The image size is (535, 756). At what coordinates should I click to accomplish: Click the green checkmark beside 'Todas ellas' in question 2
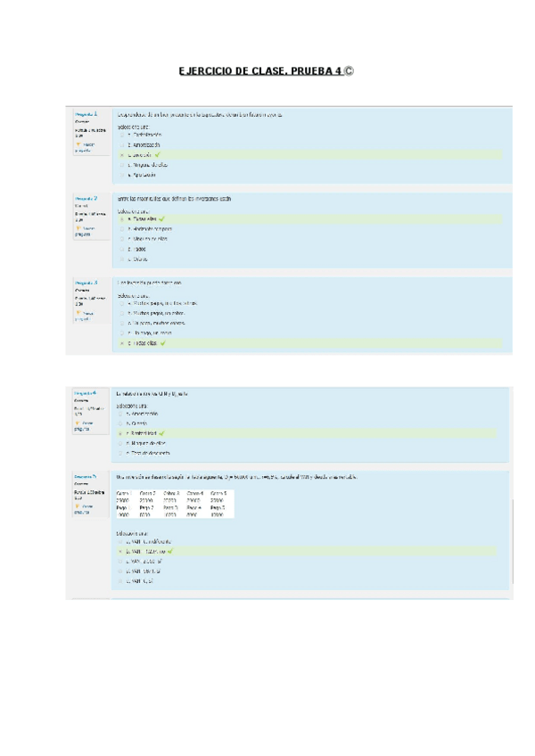(x=161, y=219)
